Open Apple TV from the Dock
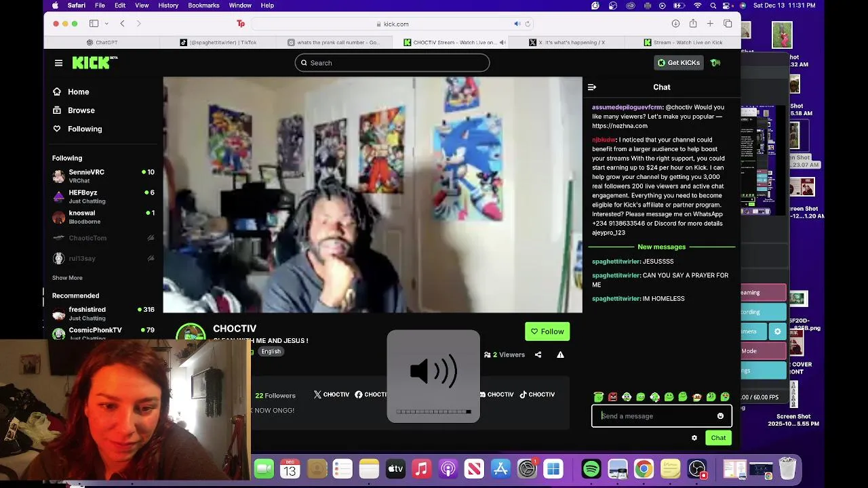868x488 pixels. pos(395,468)
